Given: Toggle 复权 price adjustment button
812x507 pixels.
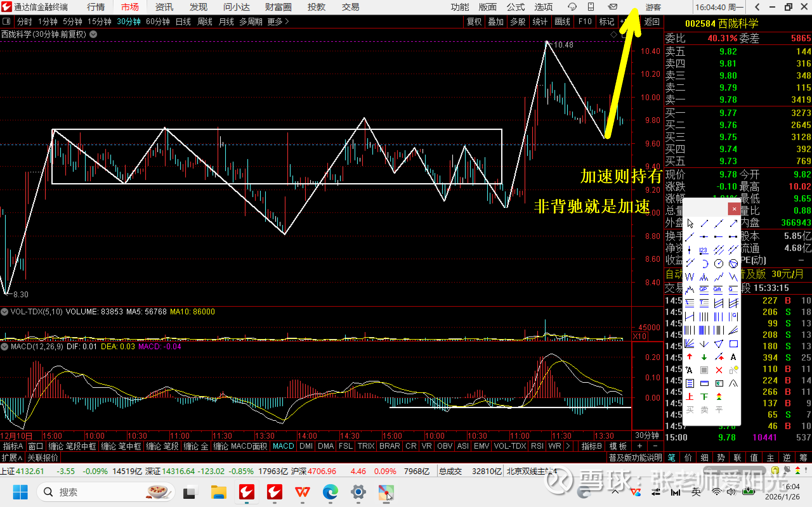Looking at the screenshot, I should coord(474,22).
